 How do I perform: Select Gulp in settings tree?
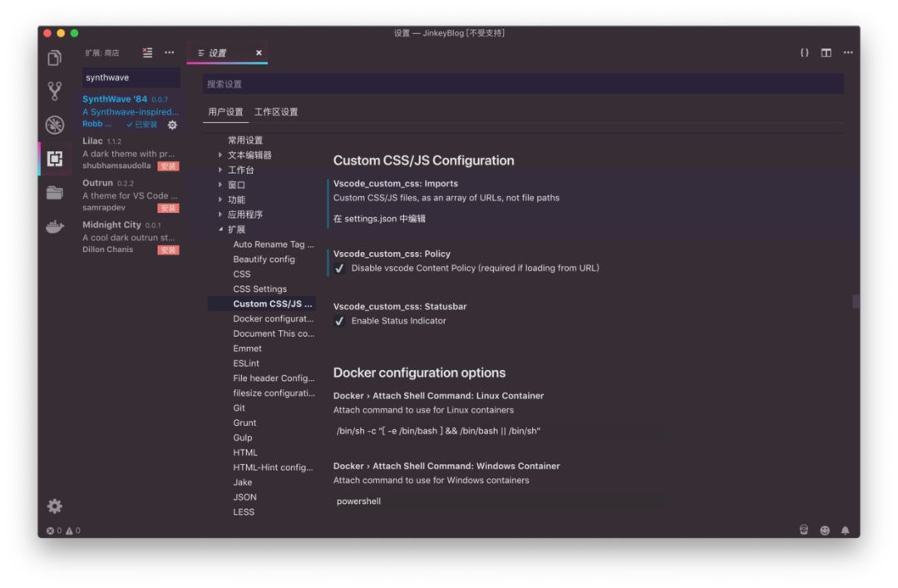click(x=243, y=438)
